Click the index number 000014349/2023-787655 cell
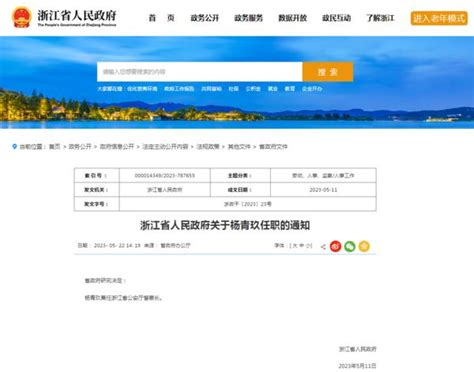This screenshot has width=474, height=372. coord(165,175)
